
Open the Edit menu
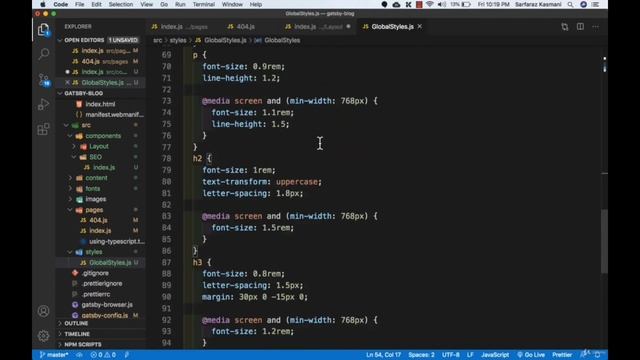[96, 4]
